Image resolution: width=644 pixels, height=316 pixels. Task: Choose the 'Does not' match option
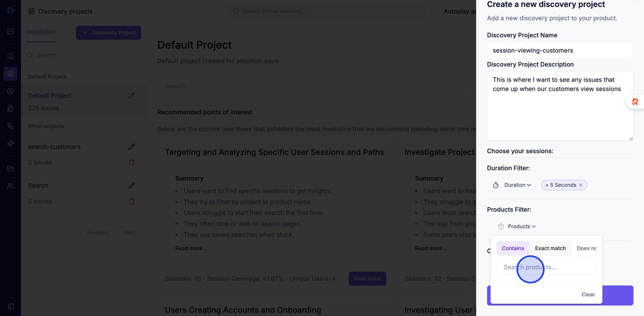586,248
